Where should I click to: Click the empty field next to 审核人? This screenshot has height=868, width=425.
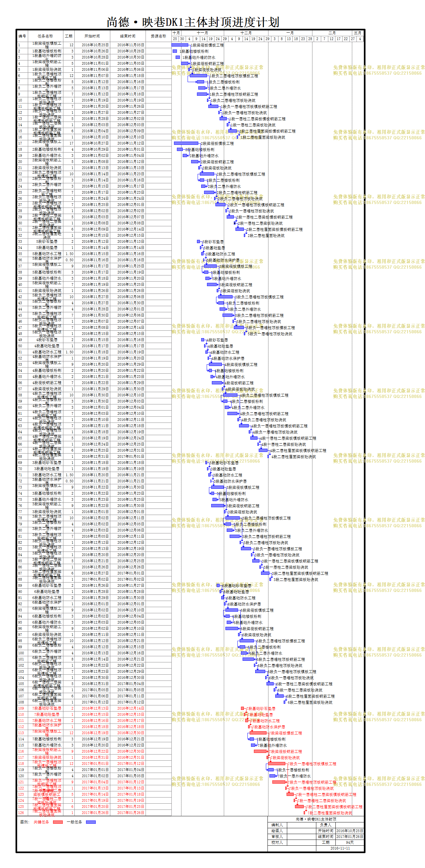[x=301, y=837]
